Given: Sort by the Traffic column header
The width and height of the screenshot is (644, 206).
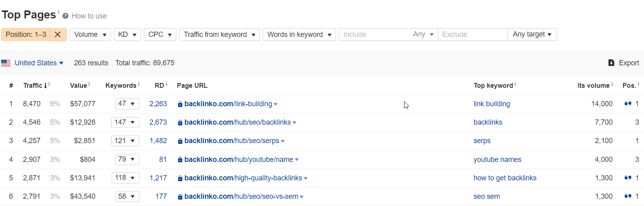Looking at the screenshot, I should pos(33,85).
